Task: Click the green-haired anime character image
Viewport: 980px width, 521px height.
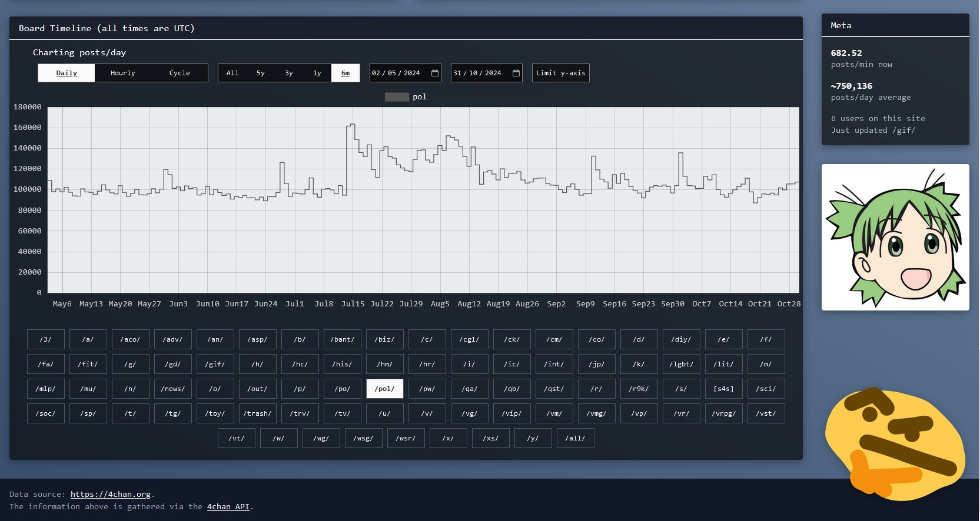Action: [895, 238]
